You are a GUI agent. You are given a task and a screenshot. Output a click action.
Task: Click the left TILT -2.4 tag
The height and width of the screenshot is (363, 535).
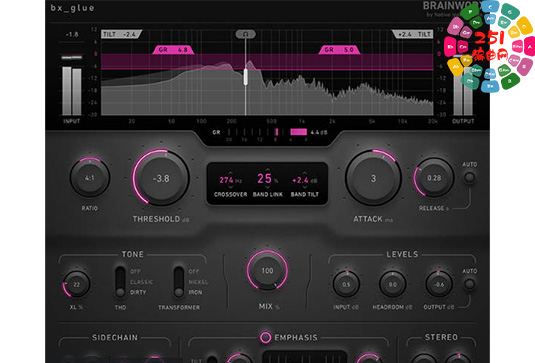[121, 34]
